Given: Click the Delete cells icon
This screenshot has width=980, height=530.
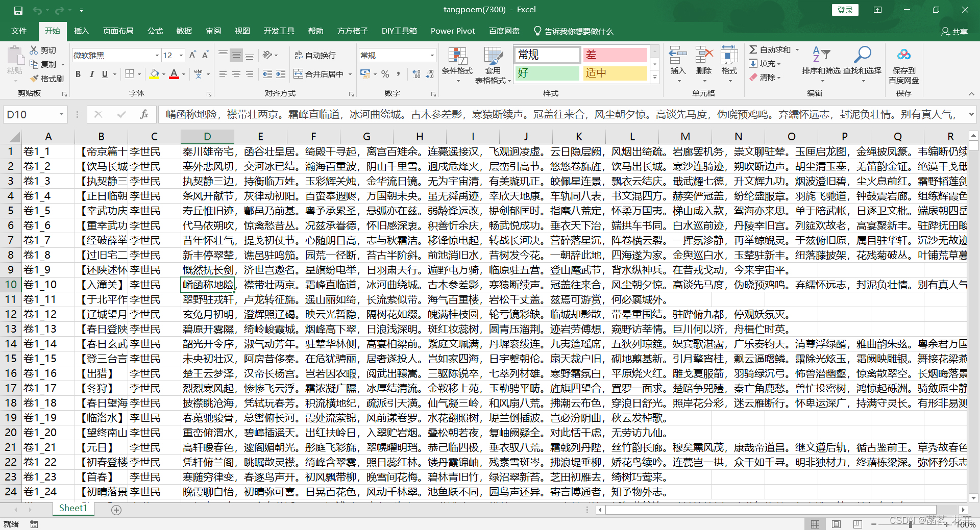Looking at the screenshot, I should coord(704,55).
